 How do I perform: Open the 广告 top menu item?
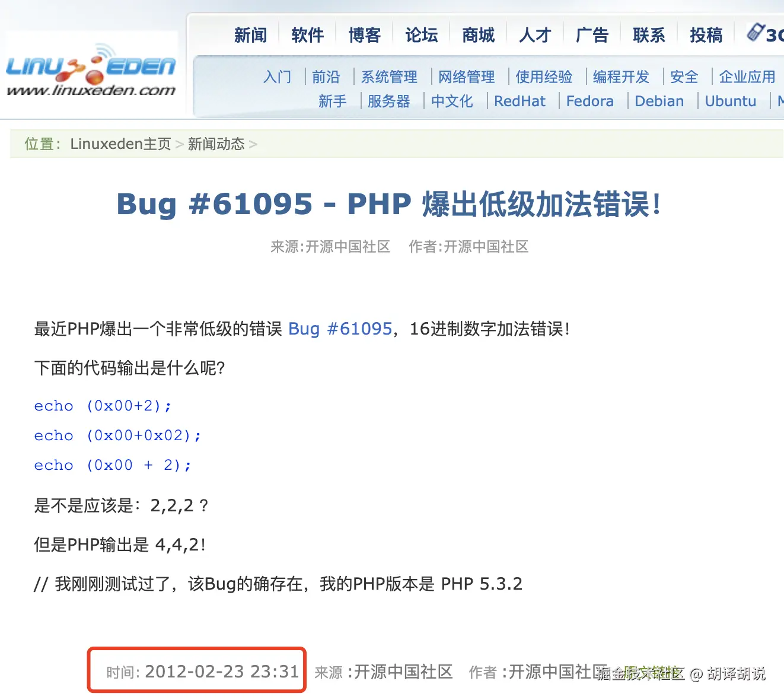tap(592, 36)
